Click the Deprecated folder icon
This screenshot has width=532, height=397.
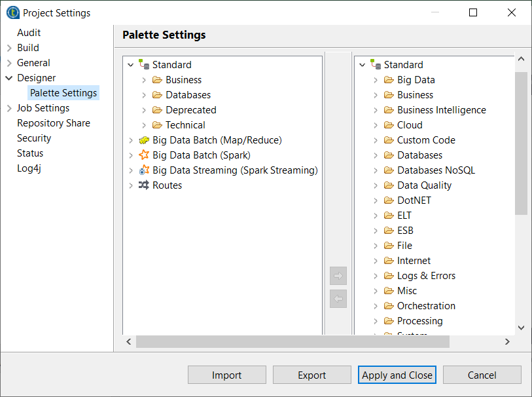(157, 110)
